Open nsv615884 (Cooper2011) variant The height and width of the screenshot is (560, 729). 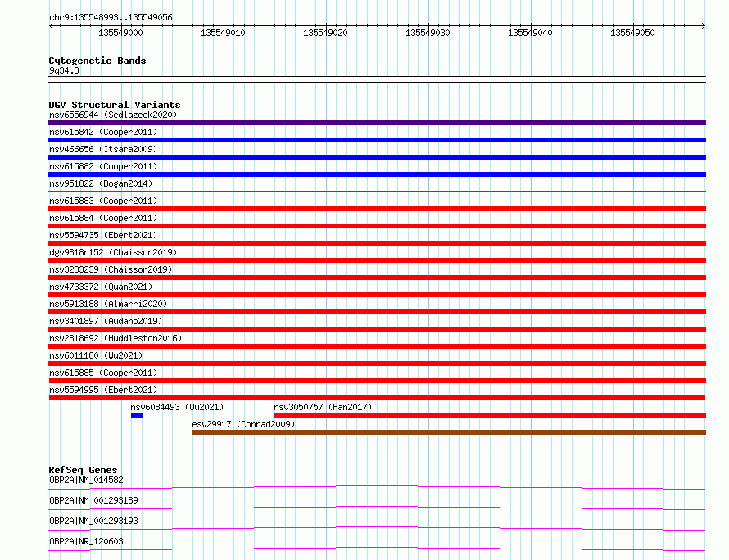(103, 218)
